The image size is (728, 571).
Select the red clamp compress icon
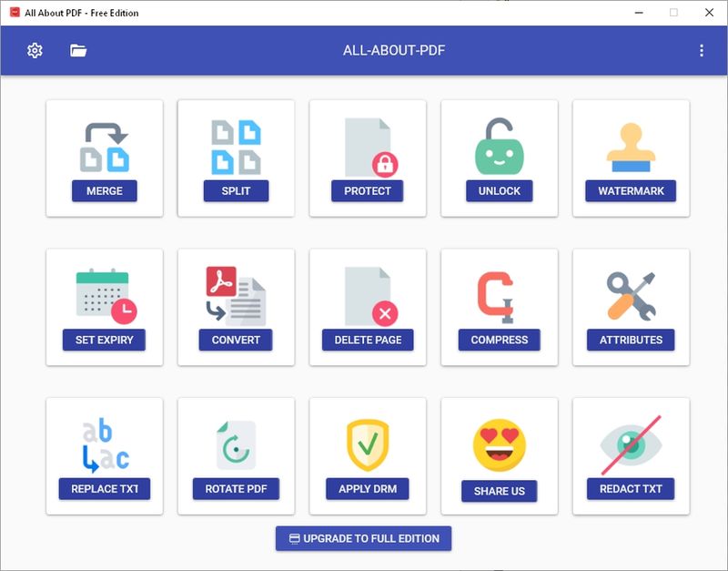point(499,296)
